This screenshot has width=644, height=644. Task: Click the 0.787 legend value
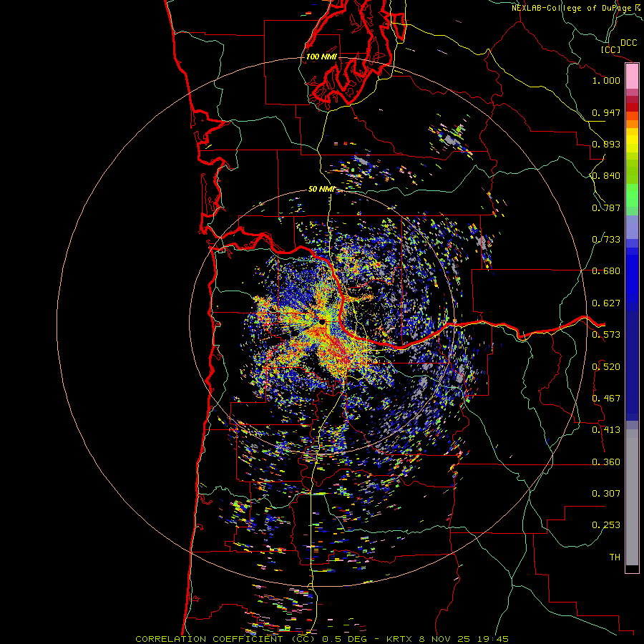click(606, 208)
